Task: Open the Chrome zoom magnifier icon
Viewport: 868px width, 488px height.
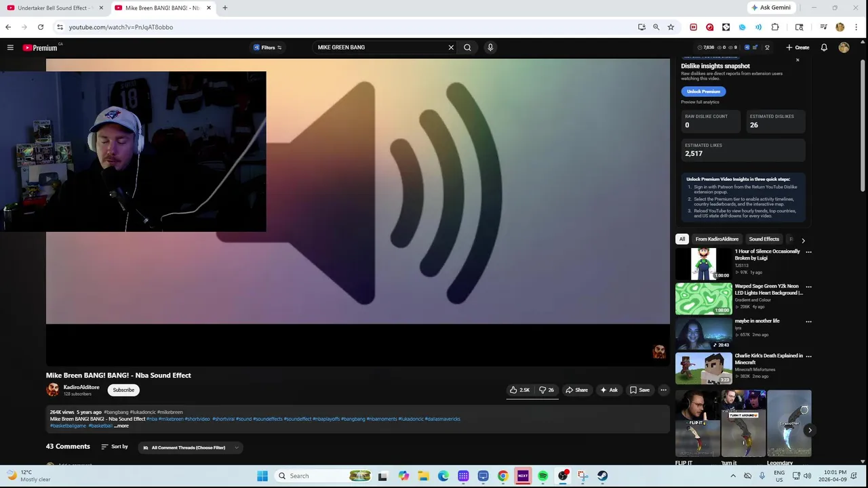Action: point(656,27)
